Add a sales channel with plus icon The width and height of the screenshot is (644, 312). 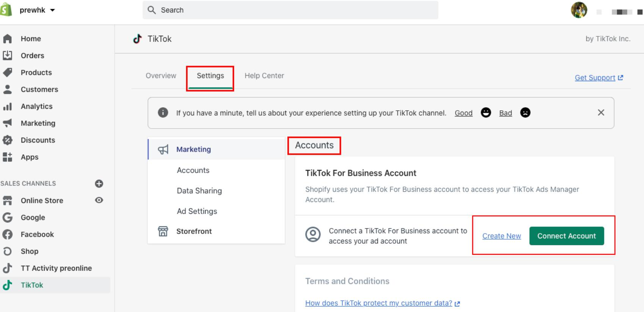click(99, 183)
